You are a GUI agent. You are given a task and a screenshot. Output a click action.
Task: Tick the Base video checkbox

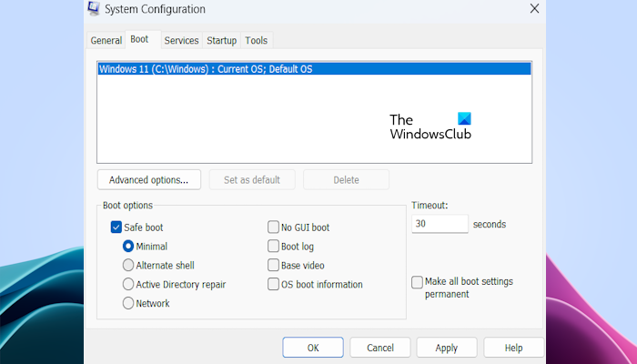273,266
